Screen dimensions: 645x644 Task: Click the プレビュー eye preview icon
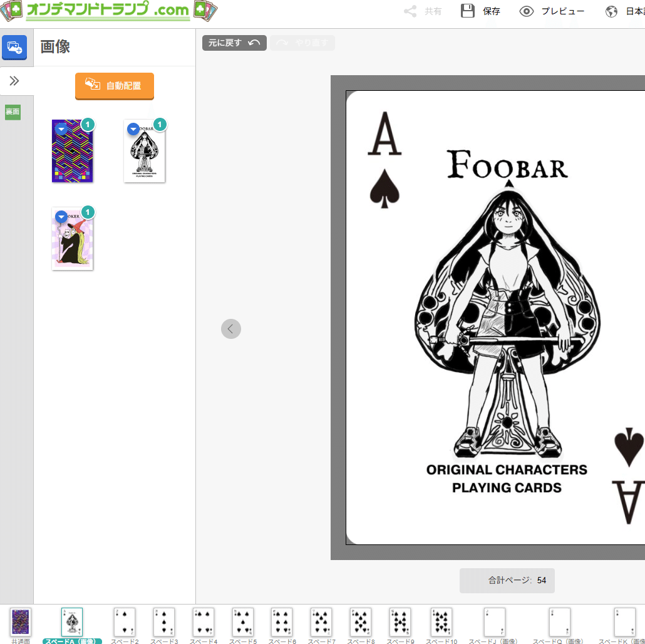click(526, 11)
